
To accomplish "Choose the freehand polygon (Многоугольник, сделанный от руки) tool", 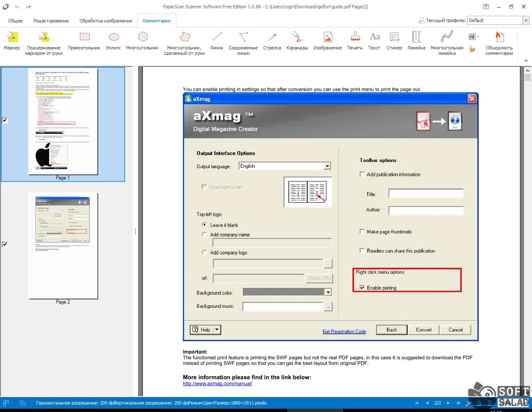I will 184,43.
